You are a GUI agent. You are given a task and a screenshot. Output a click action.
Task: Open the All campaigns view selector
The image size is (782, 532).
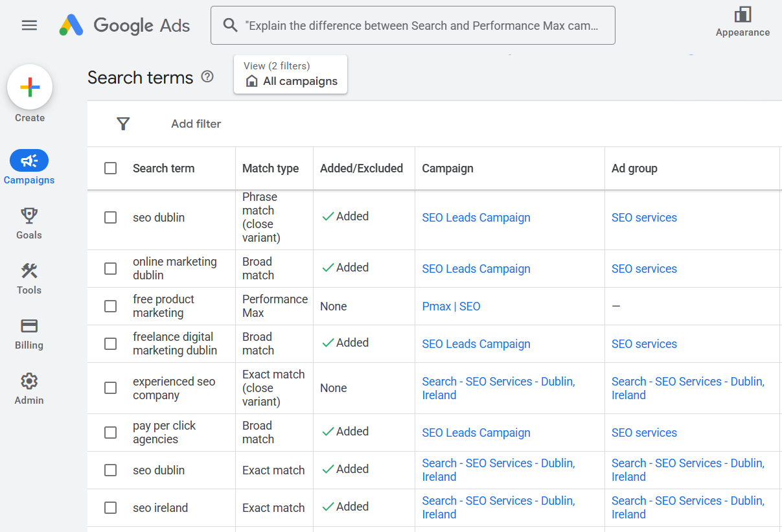tap(290, 74)
